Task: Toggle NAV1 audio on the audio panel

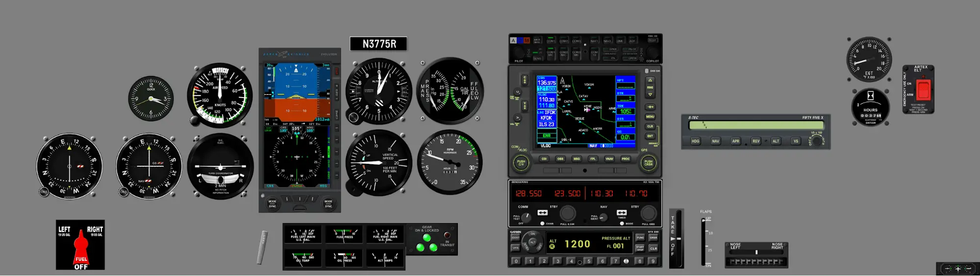Action: (x=594, y=41)
